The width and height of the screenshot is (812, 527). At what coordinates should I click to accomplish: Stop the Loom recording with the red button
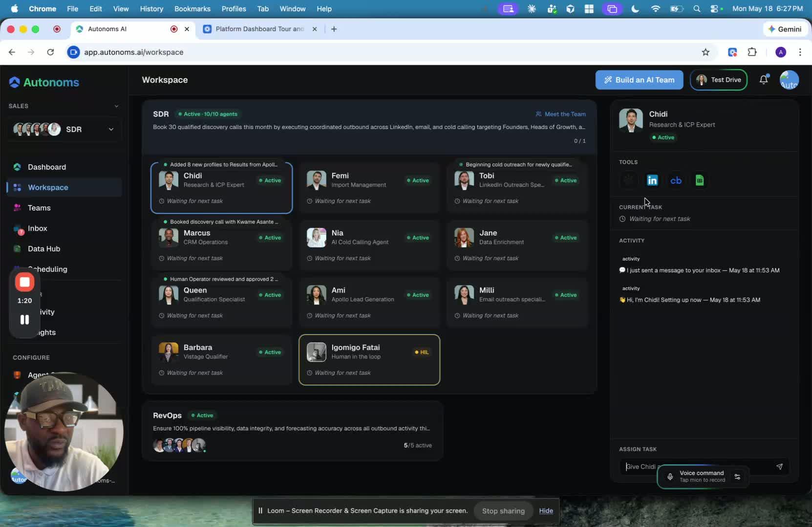(24, 282)
